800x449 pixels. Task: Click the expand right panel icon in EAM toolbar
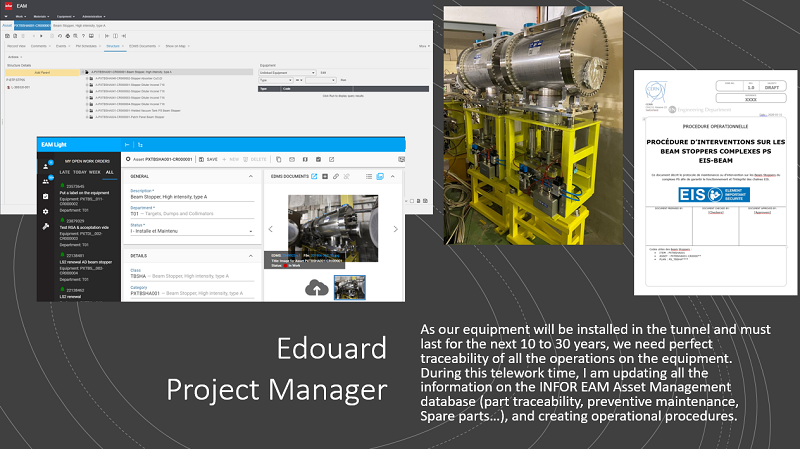tap(123, 36)
